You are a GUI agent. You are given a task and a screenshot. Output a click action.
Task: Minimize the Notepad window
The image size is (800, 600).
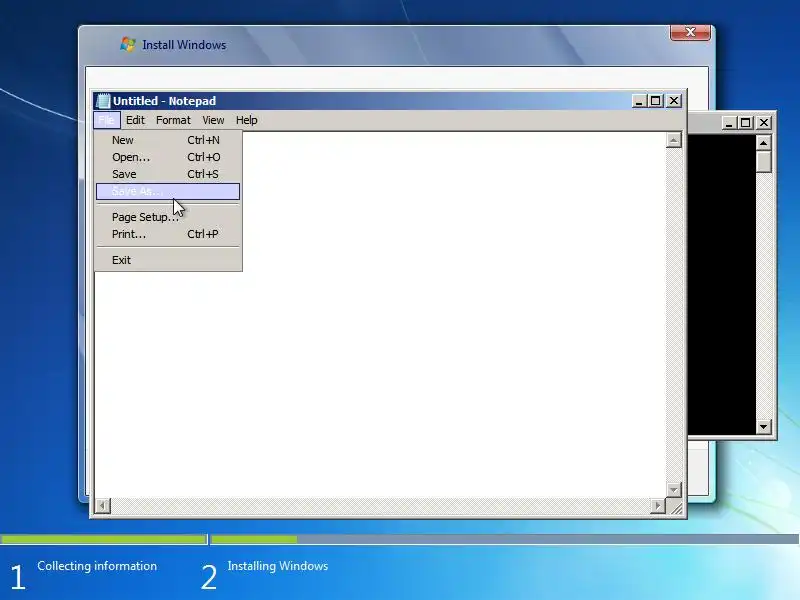[639, 101]
